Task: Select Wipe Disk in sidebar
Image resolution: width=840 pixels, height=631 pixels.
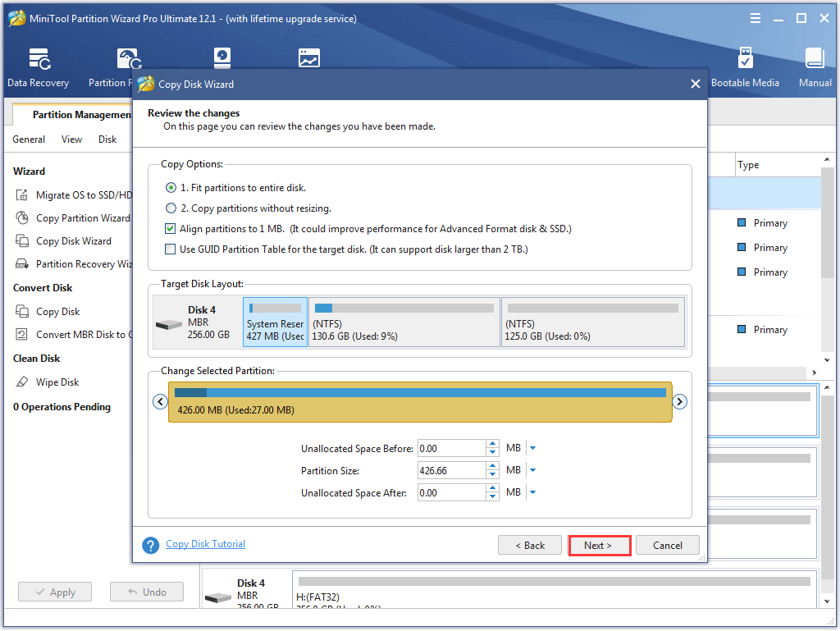Action: [47, 382]
